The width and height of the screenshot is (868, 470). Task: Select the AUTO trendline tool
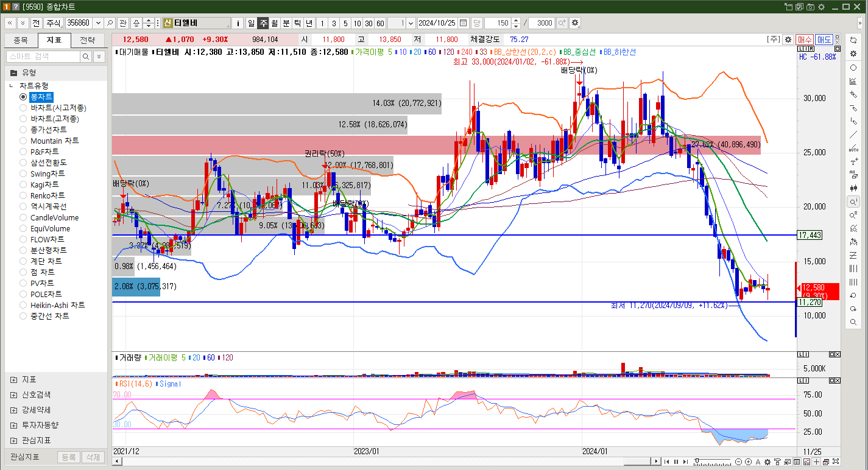tap(853, 147)
